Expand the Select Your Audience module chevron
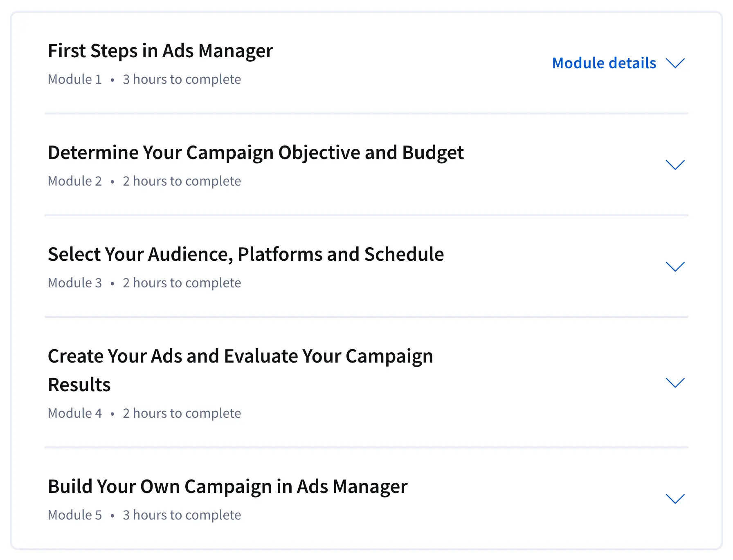 [x=675, y=267]
